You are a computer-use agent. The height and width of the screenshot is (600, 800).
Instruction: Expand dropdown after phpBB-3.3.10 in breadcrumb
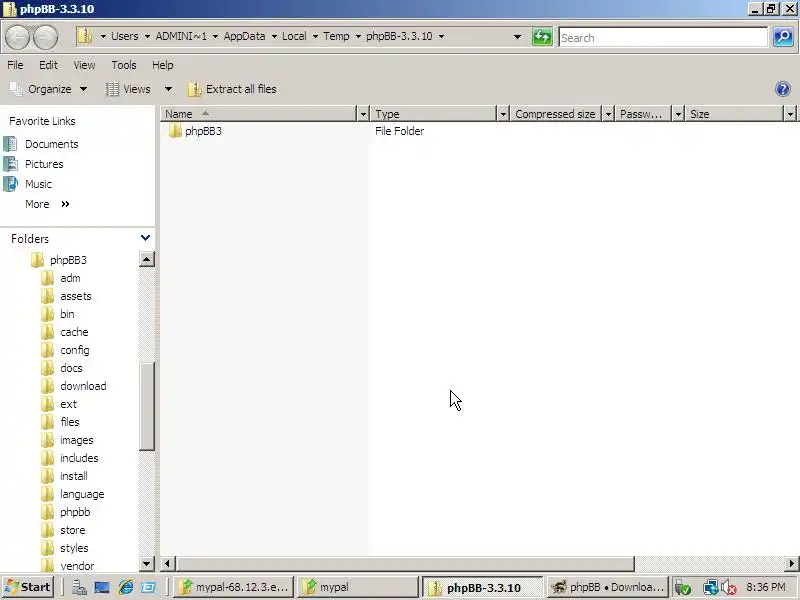click(441, 36)
